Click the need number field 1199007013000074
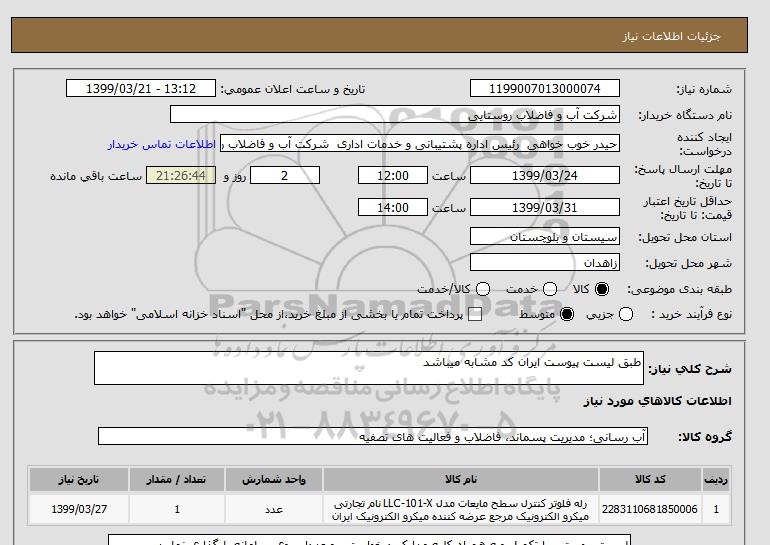Screen dimensions: 770x545 click(545, 89)
